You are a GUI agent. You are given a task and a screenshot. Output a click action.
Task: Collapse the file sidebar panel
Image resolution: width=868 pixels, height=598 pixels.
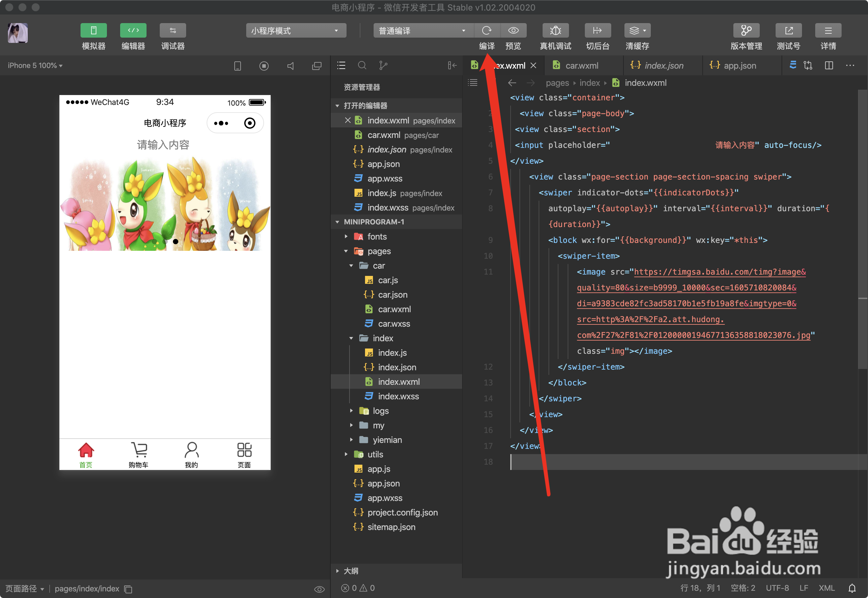coord(452,66)
